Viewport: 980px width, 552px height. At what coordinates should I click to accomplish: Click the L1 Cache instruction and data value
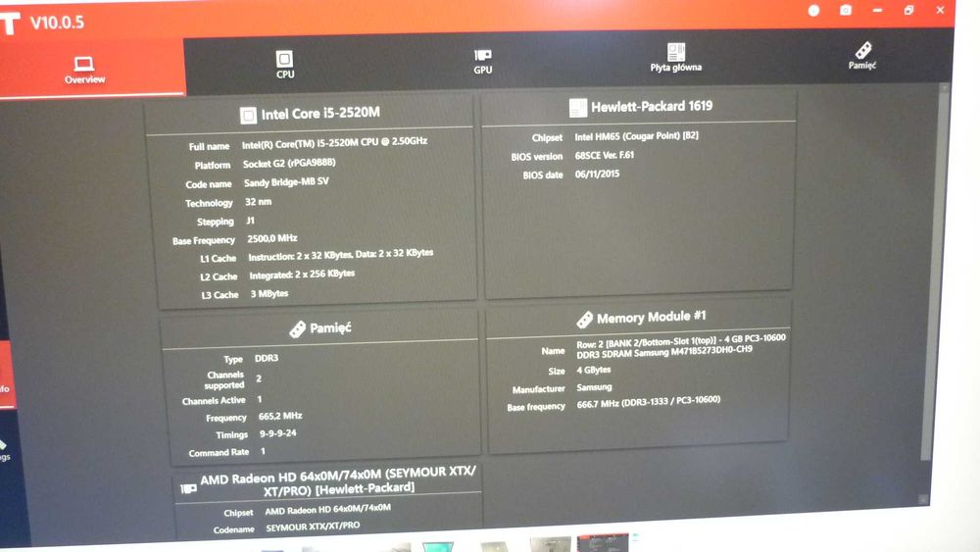[341, 255]
